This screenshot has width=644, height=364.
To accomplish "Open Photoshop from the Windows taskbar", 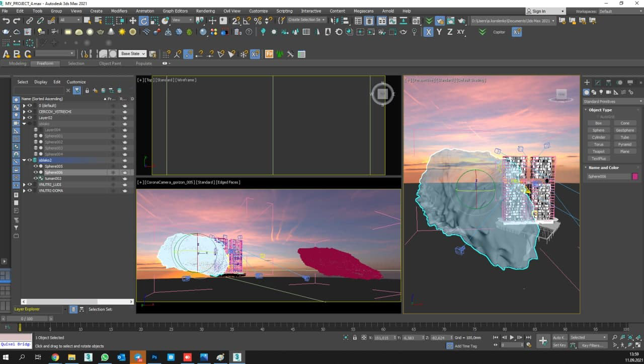I will [154, 357].
